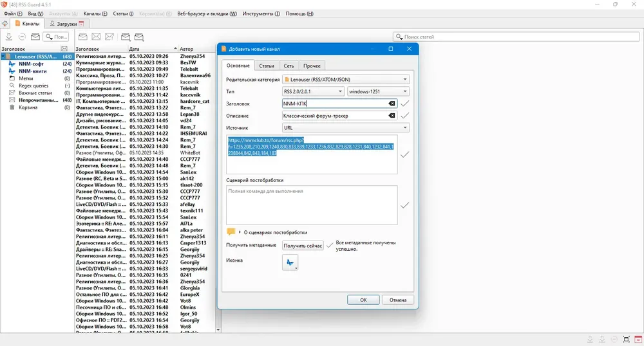The height and width of the screenshot is (346, 644).
Task: Click the article list vertical scrollbar
Action: pos(218,193)
